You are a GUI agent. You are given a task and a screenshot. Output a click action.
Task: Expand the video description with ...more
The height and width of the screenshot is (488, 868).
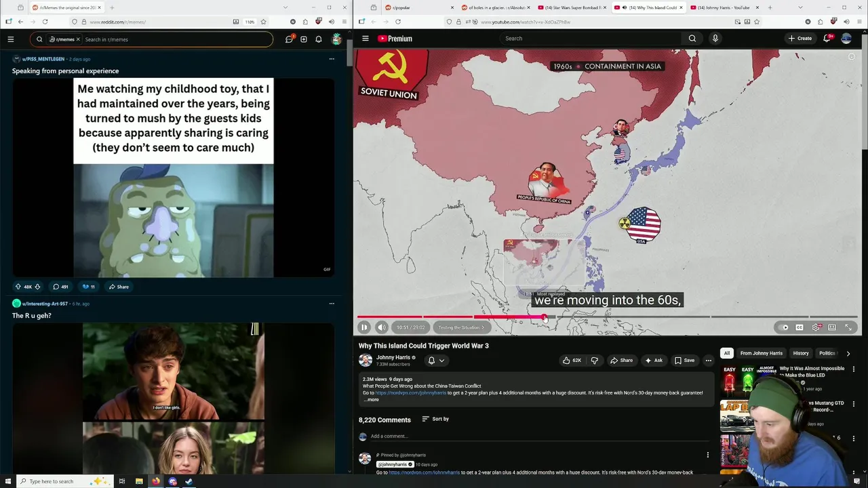(371, 400)
